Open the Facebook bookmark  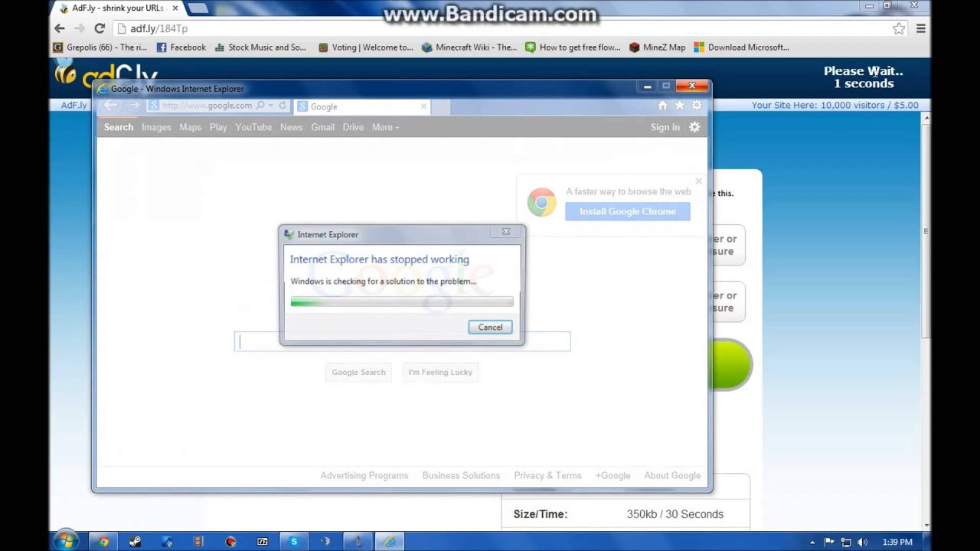tap(181, 47)
